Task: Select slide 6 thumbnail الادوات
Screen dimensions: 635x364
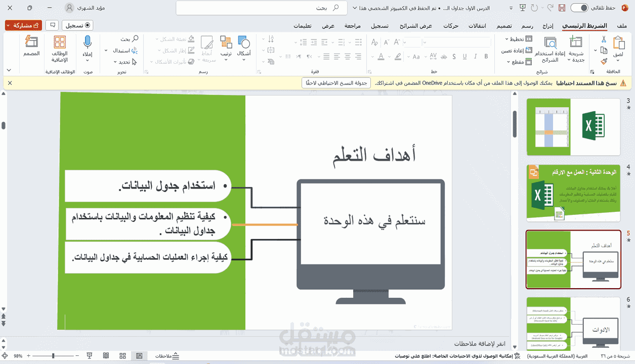Action: [573, 324]
